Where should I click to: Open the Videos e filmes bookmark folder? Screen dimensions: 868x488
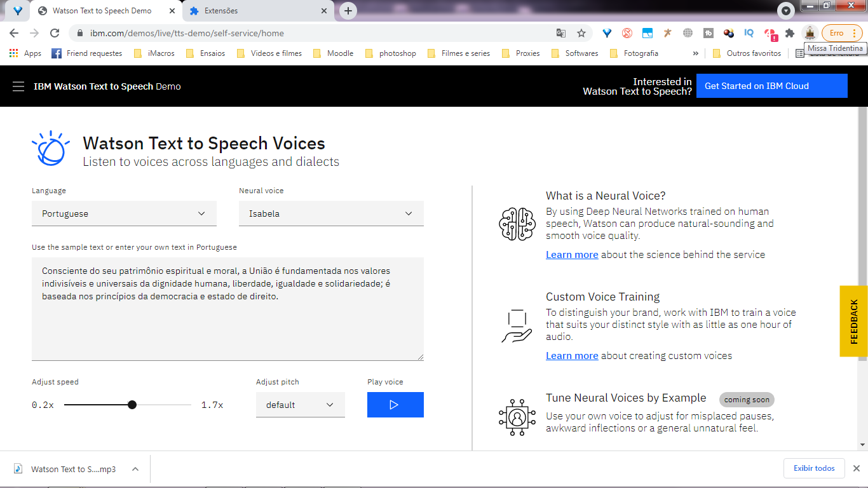pos(269,53)
